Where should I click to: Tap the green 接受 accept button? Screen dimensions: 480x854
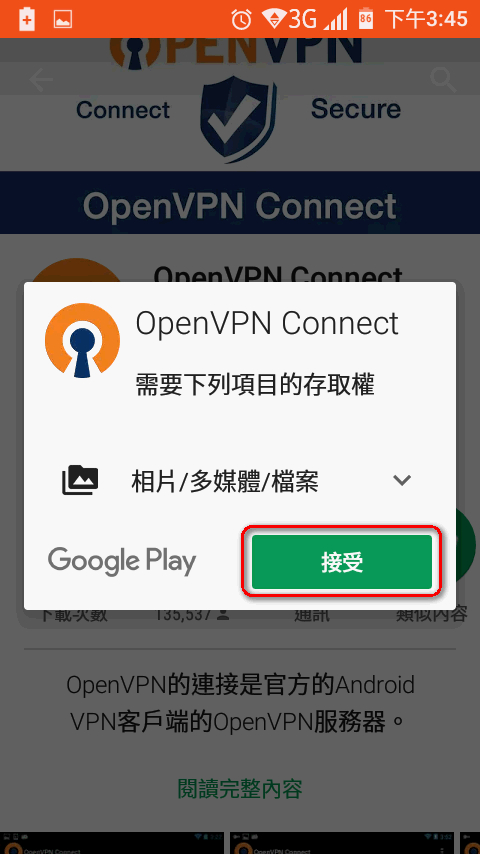(342, 562)
